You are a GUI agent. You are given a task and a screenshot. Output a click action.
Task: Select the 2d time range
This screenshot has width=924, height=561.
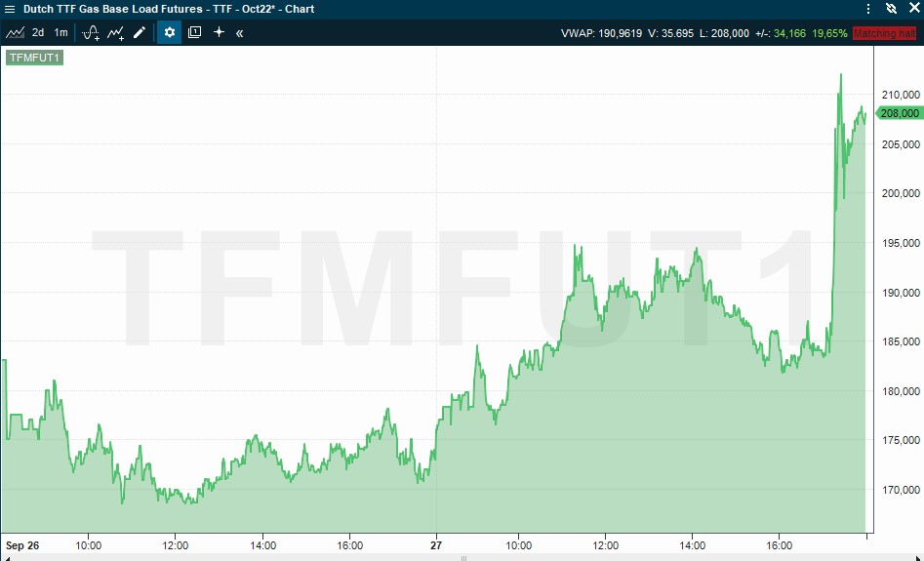38,32
